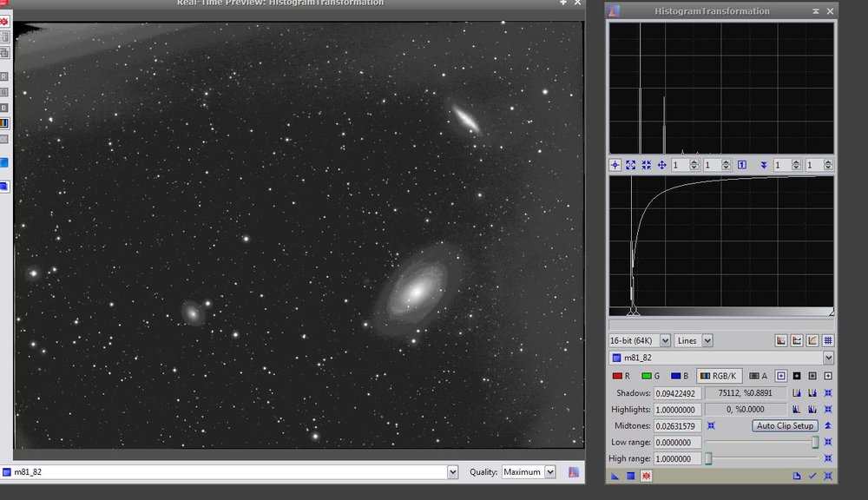Click the M81 galaxy in the preview image
The height and width of the screenshot is (500, 868).
click(x=417, y=290)
